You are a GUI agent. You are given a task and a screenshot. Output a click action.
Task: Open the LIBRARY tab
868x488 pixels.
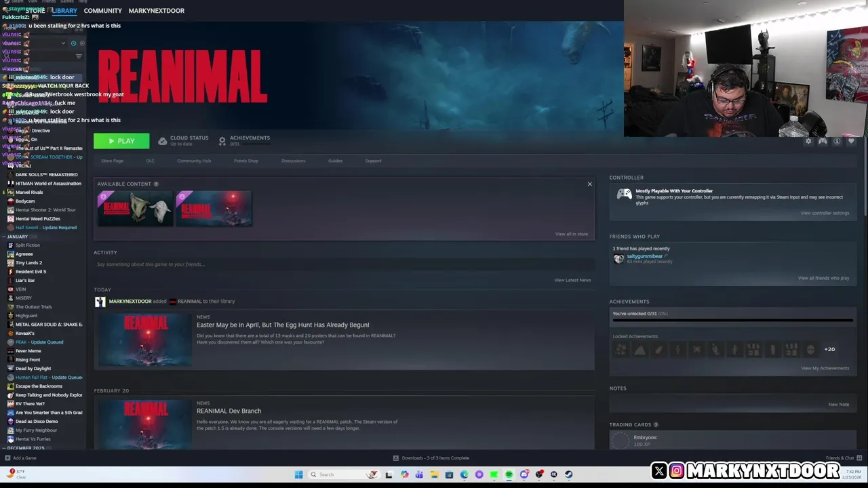(x=64, y=11)
